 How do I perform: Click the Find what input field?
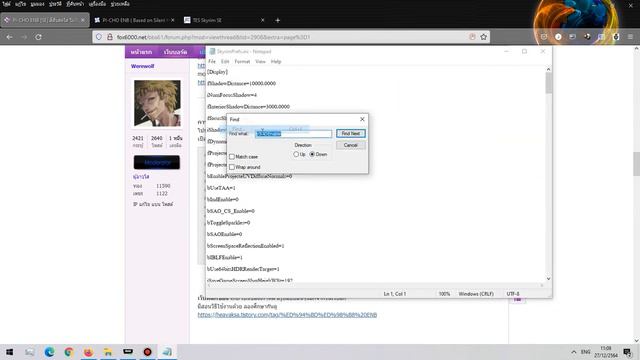[x=293, y=133]
